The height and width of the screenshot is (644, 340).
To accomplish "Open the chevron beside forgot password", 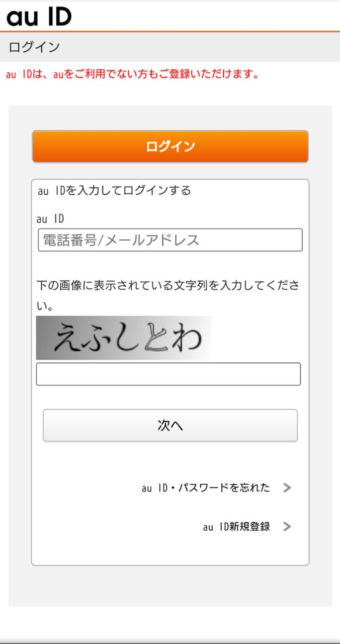I will 287,488.
